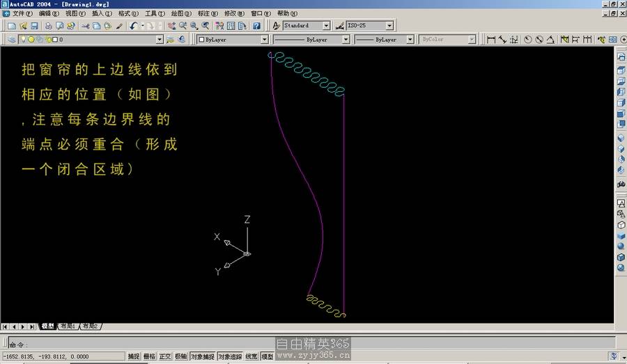Select the Match Properties brush icon
The width and height of the screenshot is (627, 364).
(119, 26)
